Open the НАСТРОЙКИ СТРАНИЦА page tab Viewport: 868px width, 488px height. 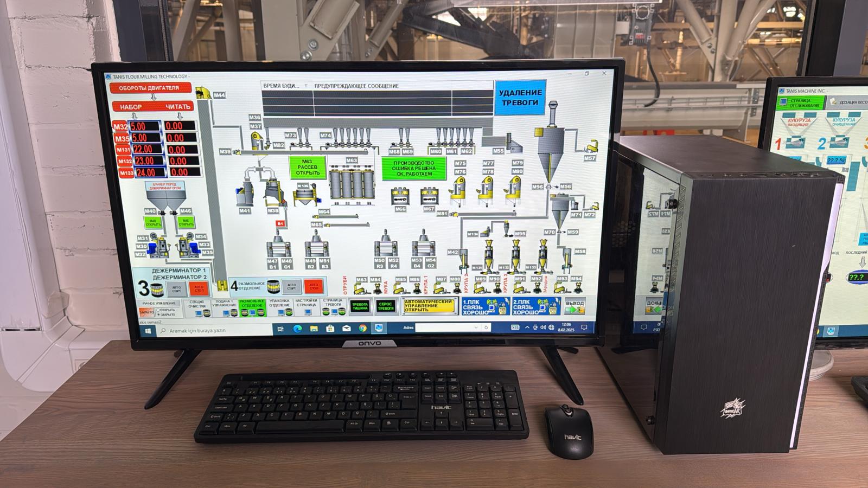pyautogui.click(x=307, y=307)
